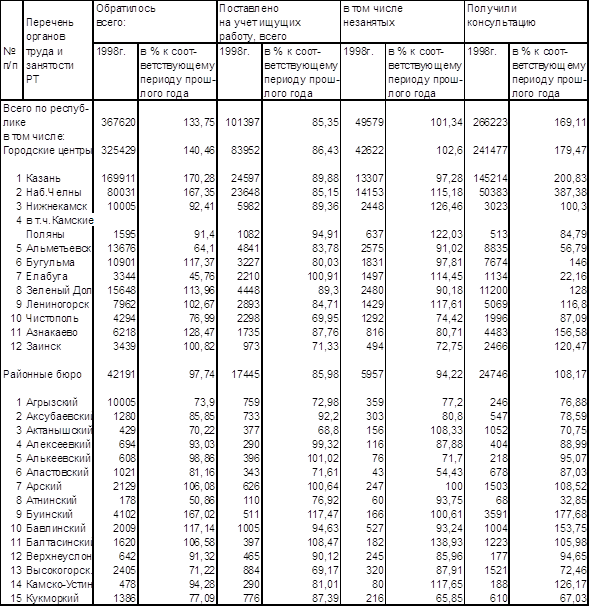Click the Агрызский district cell
589x606 pixels.
52,402
